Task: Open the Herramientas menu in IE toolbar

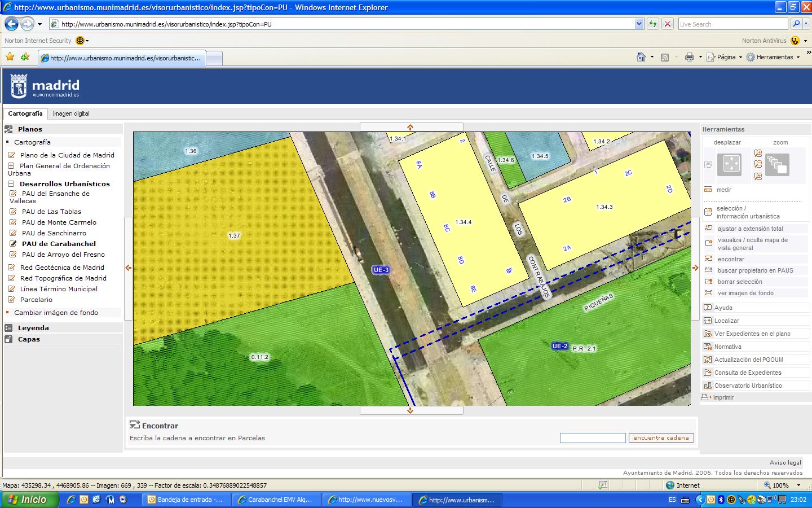Action: click(x=774, y=57)
